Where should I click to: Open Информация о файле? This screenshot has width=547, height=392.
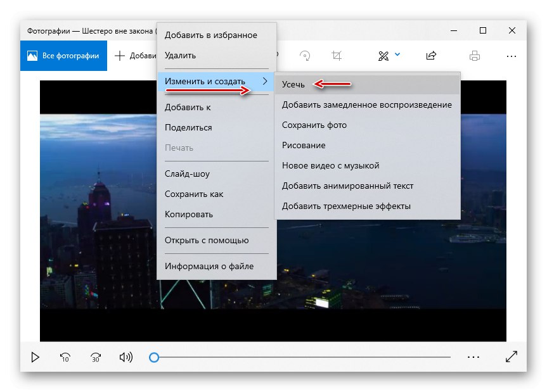click(217, 266)
